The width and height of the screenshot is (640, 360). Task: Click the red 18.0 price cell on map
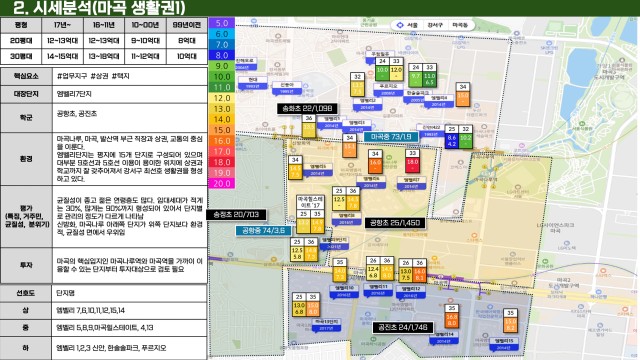[x=412, y=164]
